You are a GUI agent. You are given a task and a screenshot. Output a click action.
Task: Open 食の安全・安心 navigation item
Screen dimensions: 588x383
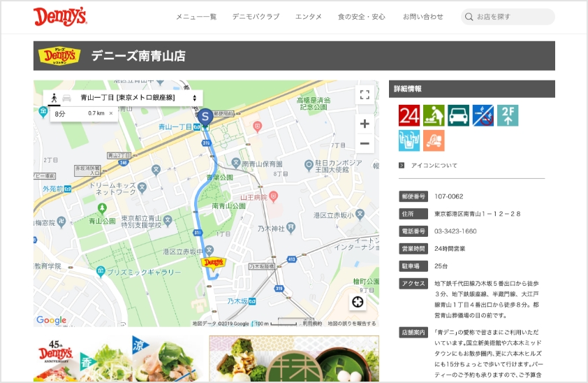(x=362, y=17)
